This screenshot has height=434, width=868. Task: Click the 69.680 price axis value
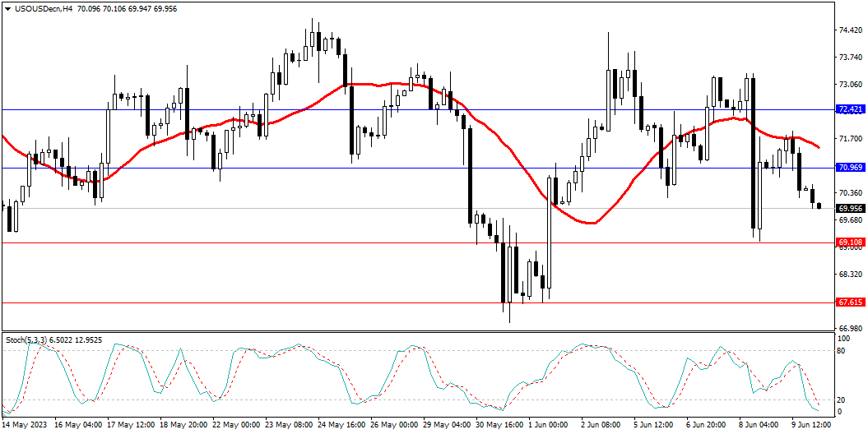850,220
